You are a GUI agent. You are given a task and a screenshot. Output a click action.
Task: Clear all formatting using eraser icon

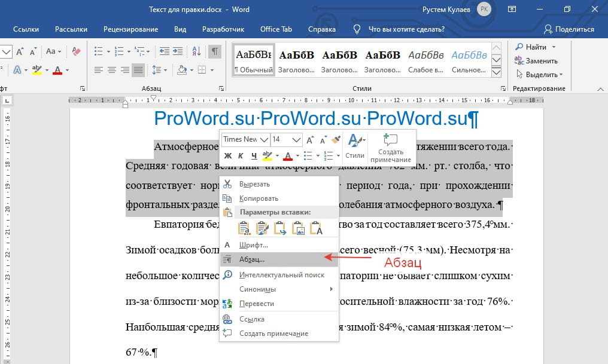coord(76,51)
